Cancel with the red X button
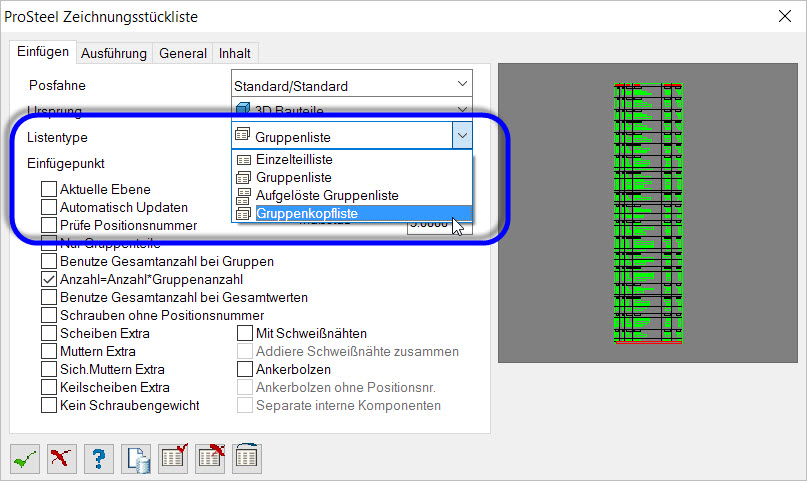This screenshot has width=807, height=481. 62,458
